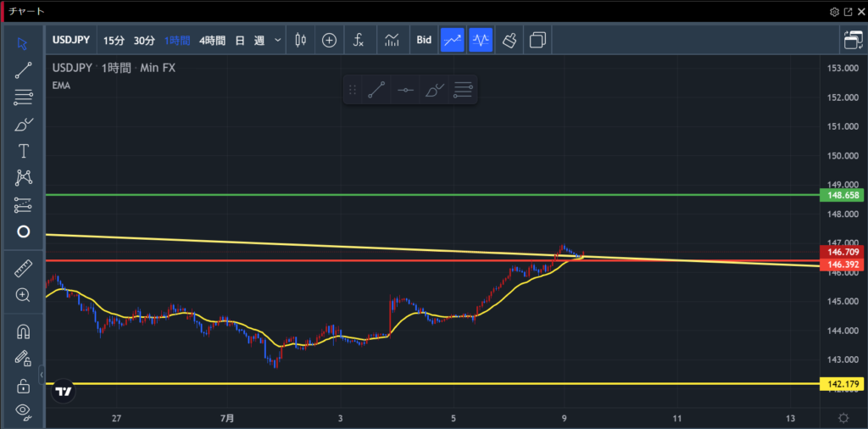
Task: Select the 1時間 timeframe
Action: pos(177,40)
